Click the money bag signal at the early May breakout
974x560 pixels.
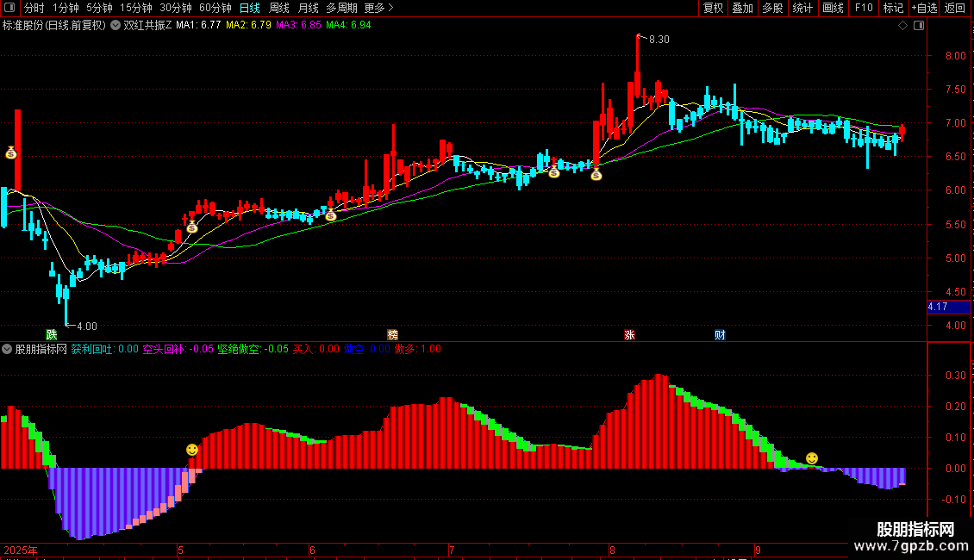tap(192, 227)
